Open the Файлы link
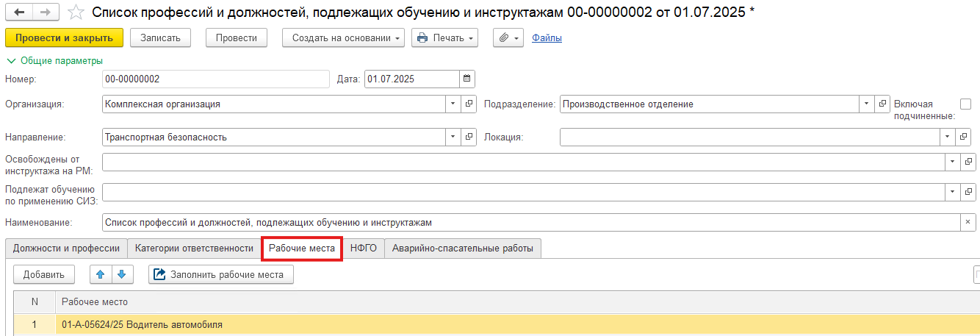Screen dimensions: 980x336 tap(547, 37)
